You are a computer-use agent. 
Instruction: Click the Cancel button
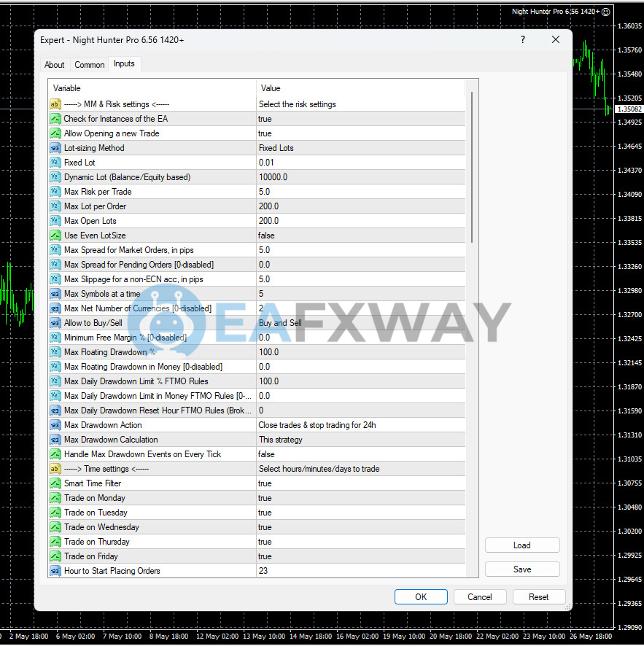[x=480, y=597]
